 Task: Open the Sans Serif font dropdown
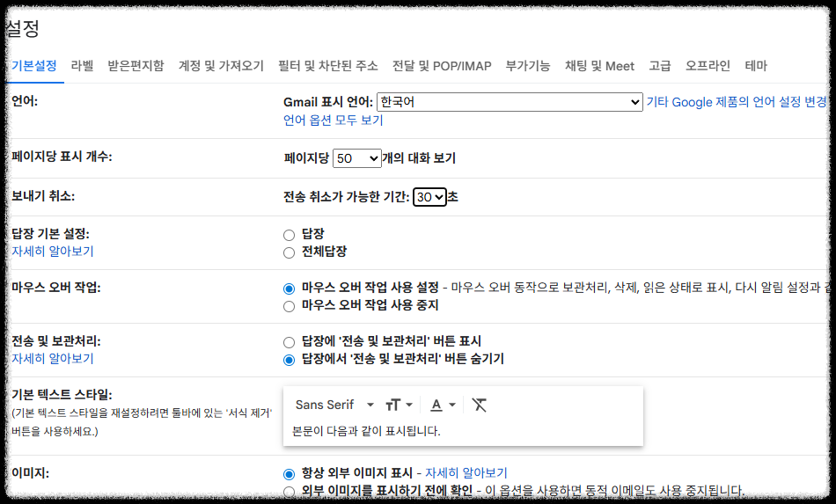click(x=334, y=405)
